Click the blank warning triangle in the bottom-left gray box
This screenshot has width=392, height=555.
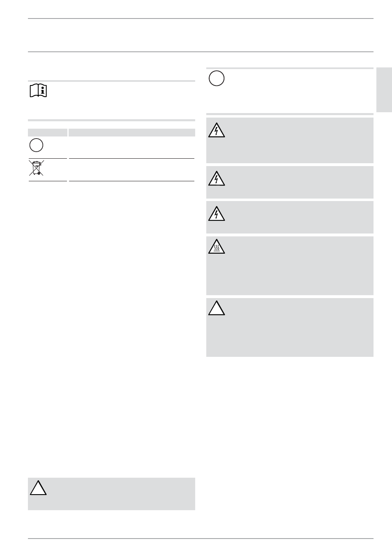(38, 487)
